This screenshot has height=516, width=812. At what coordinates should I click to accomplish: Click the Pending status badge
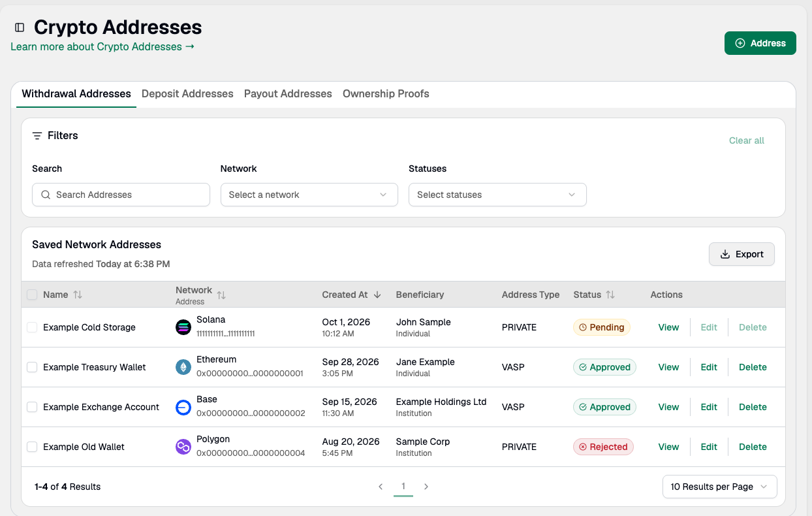pyautogui.click(x=601, y=327)
